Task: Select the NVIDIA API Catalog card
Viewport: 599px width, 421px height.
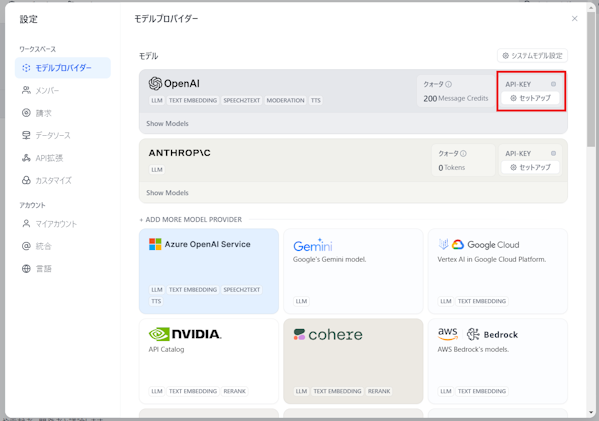Action: pyautogui.click(x=209, y=361)
